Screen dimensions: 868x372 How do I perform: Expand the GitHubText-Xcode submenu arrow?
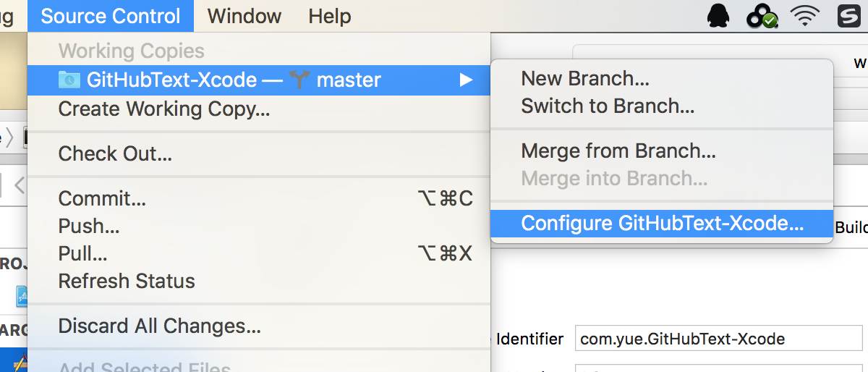coord(466,80)
